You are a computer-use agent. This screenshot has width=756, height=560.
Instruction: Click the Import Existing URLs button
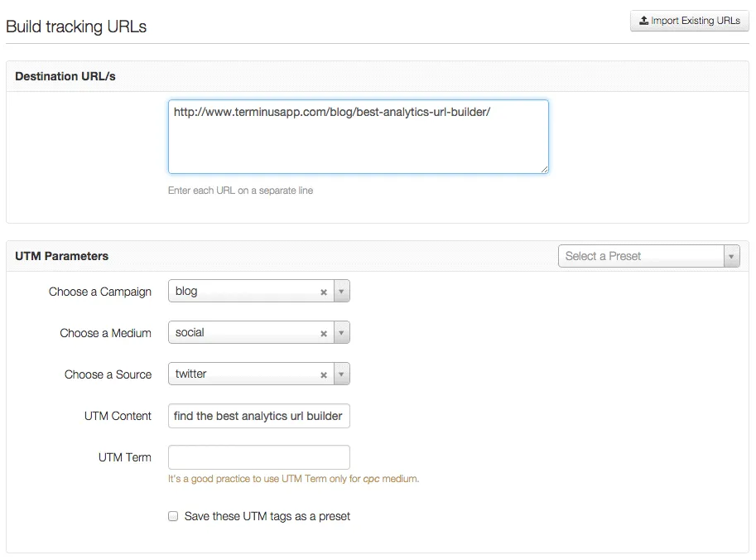click(x=689, y=21)
